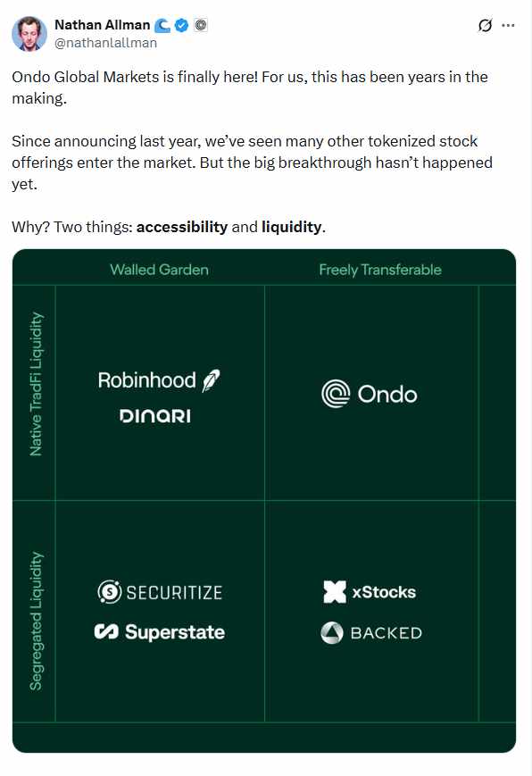Click the xStocks X logo
532x776 pixels.
coord(335,592)
